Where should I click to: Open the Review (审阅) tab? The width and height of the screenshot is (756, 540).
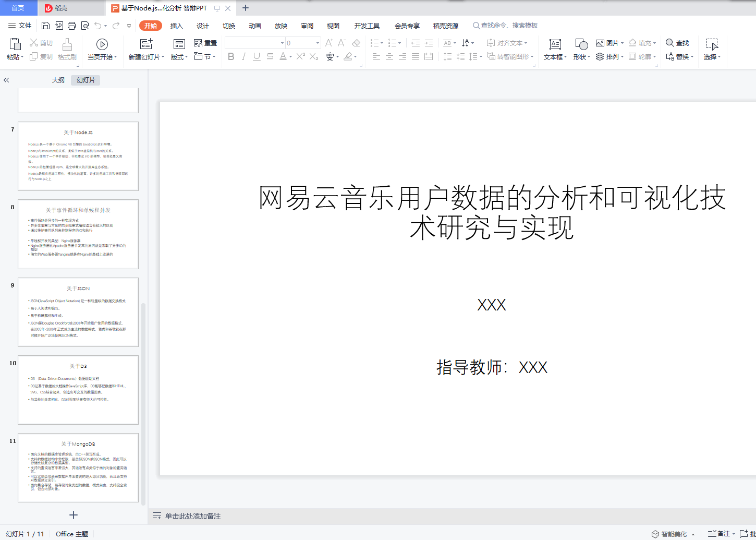coord(307,26)
